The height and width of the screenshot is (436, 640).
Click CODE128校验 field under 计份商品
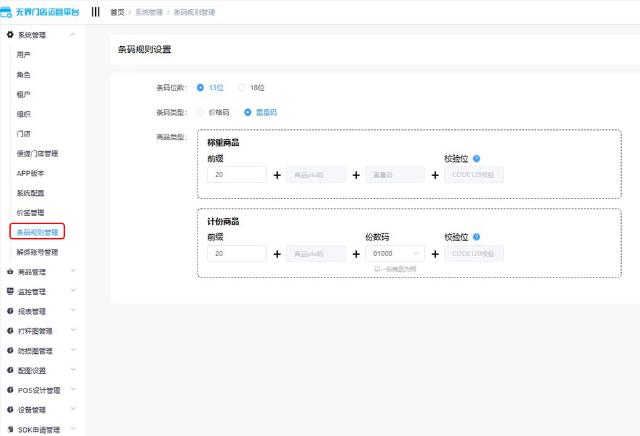click(474, 254)
